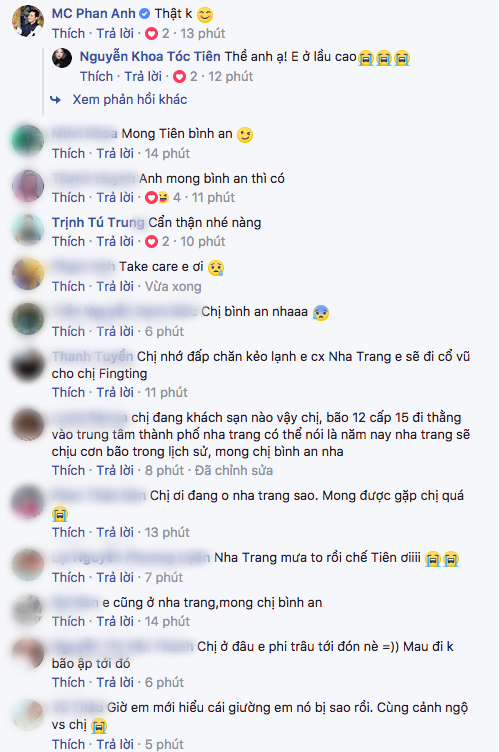Reply to the 'Nha Trang mưa to rồi' comment

(115, 577)
